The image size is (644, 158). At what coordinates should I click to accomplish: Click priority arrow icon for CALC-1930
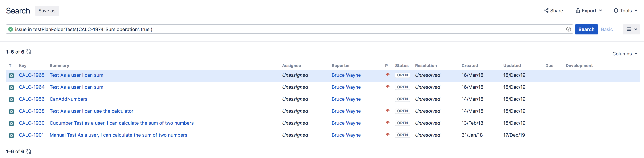pos(388,122)
